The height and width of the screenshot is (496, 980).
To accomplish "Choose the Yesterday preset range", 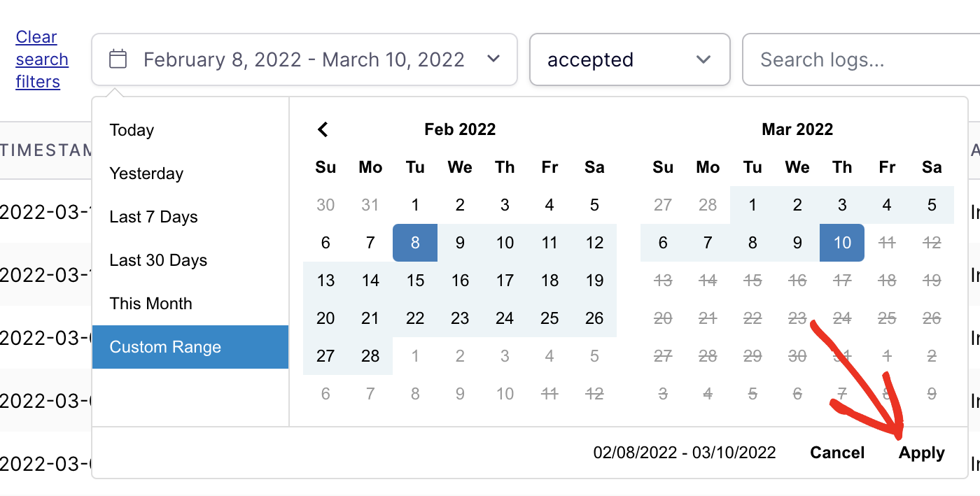I will (x=146, y=173).
